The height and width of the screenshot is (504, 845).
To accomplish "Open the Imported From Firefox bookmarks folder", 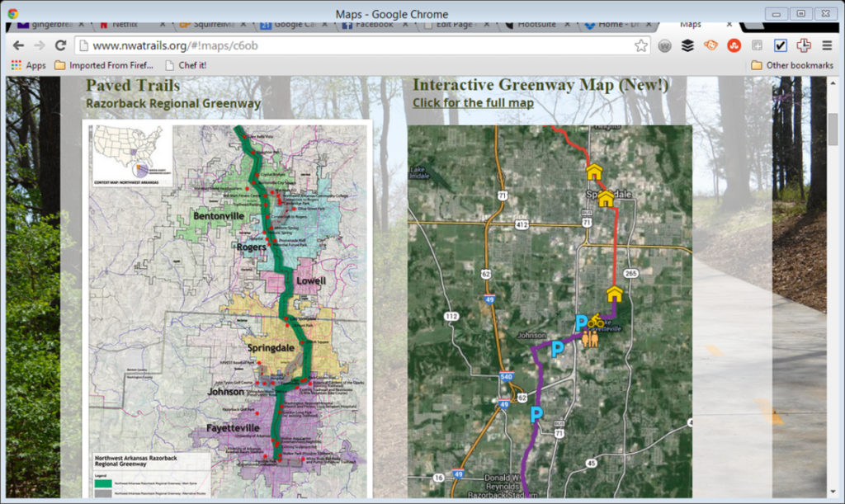I will pyautogui.click(x=104, y=65).
